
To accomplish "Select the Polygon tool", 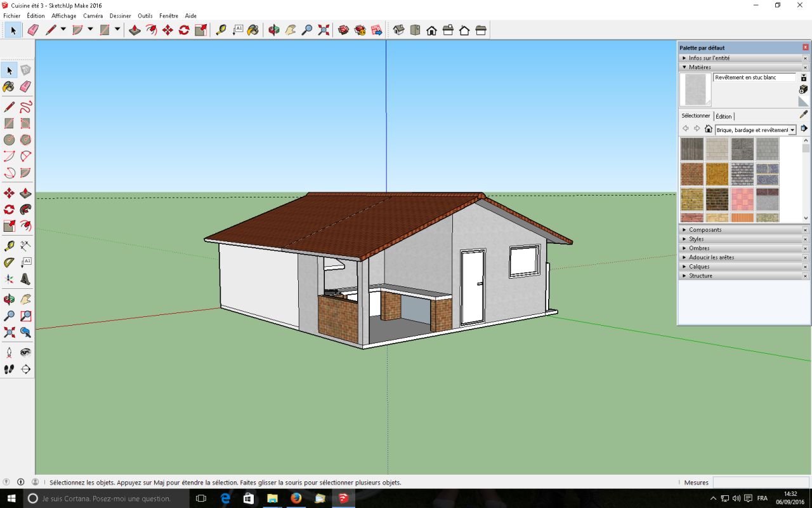I will (25, 140).
